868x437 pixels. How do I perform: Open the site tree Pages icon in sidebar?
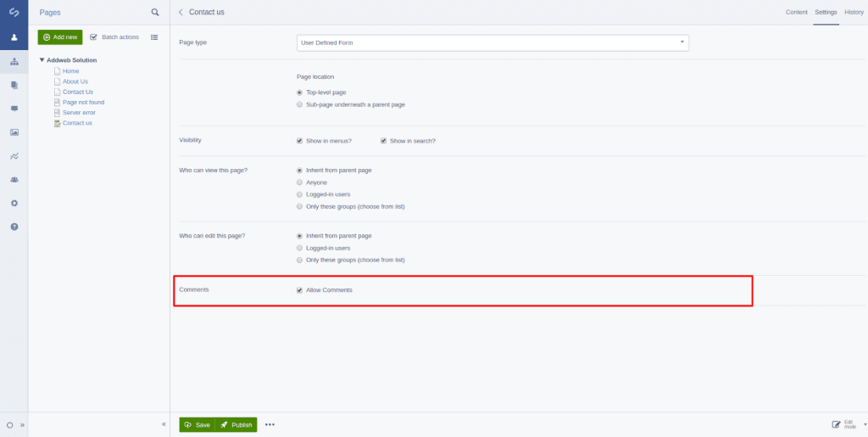[x=14, y=62]
